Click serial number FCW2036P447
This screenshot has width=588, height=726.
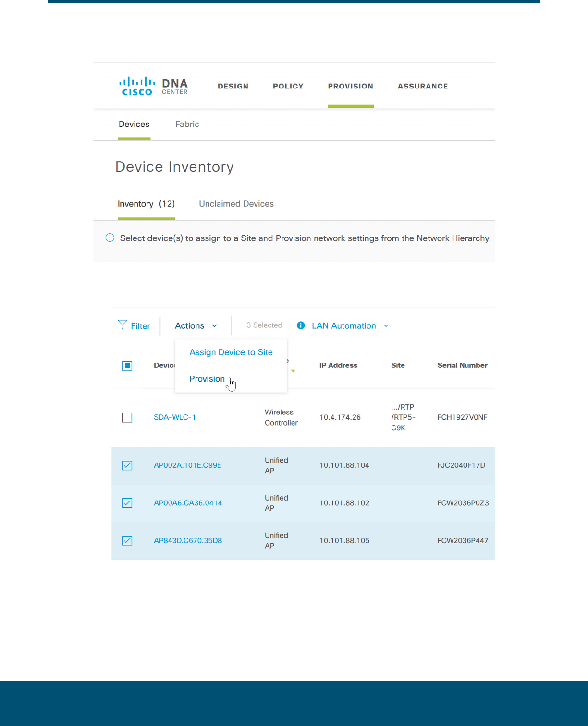click(x=463, y=541)
